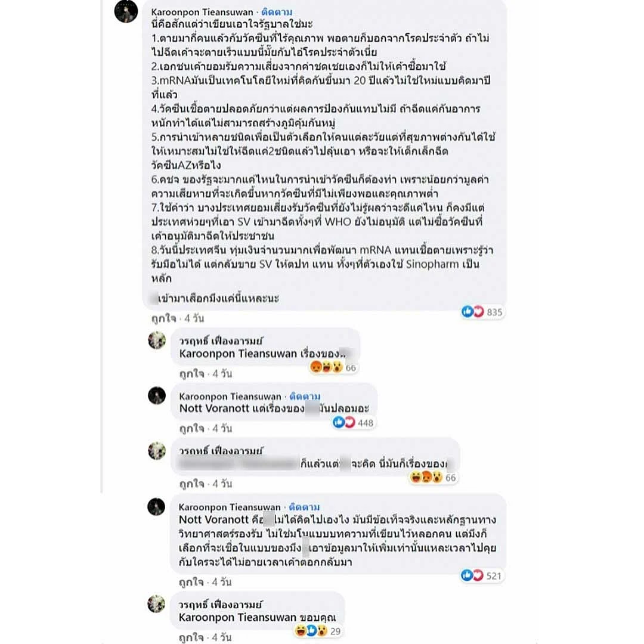Open reactions count 835 on top comment
The width and height of the screenshot is (644, 644).
point(482,312)
